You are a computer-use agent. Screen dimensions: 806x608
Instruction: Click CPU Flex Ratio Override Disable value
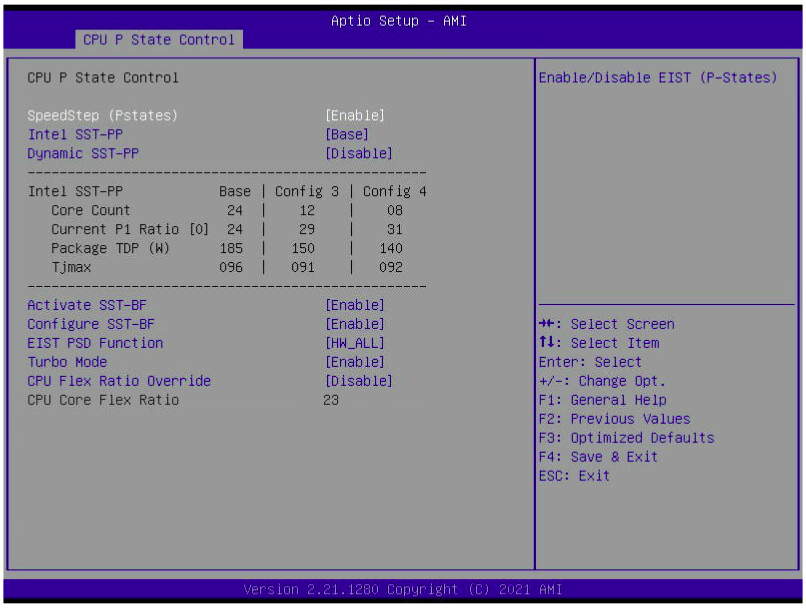click(x=359, y=381)
